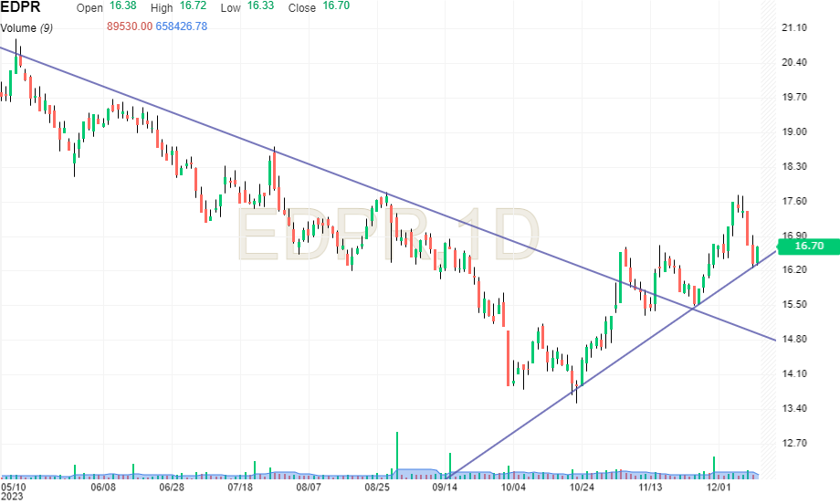Click the 14.80 price axis label

(794, 339)
